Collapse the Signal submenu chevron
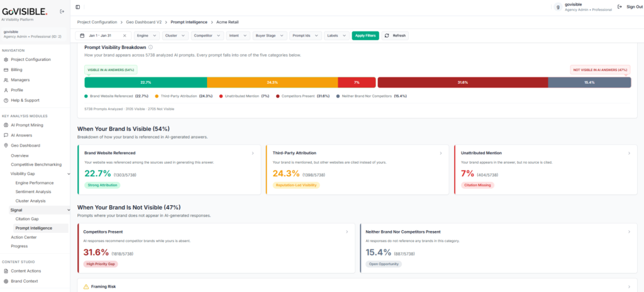This screenshot has height=292, width=644. [69, 210]
